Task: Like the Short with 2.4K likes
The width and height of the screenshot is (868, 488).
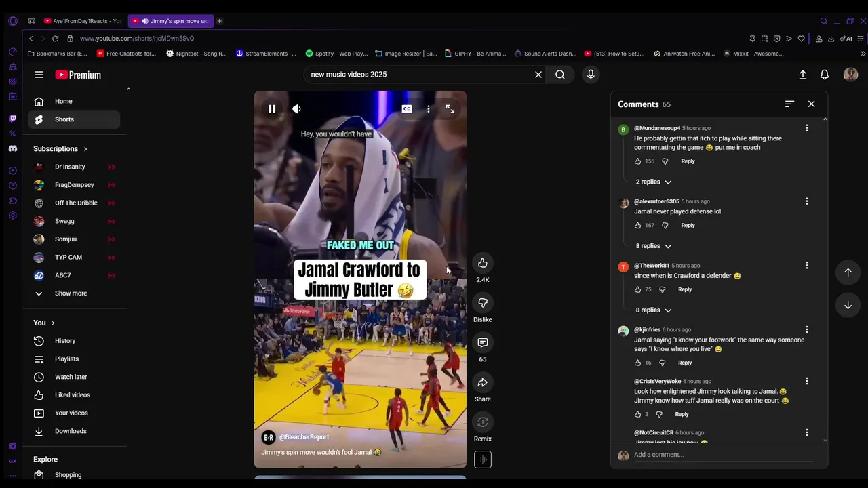Action: (x=482, y=263)
